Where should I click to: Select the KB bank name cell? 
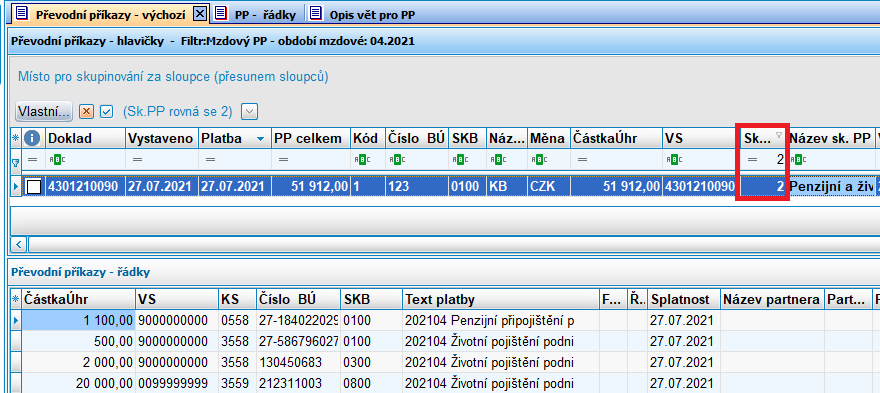[x=506, y=187]
